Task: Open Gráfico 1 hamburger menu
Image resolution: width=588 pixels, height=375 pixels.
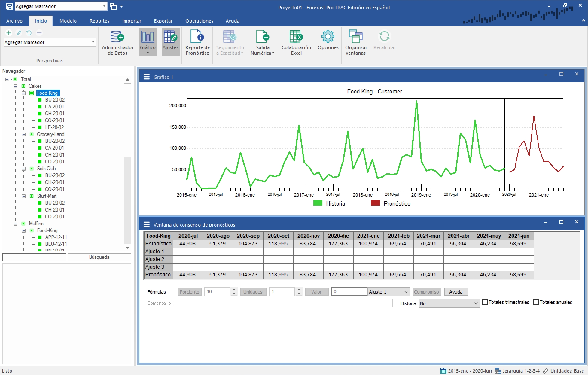Action: 146,77
